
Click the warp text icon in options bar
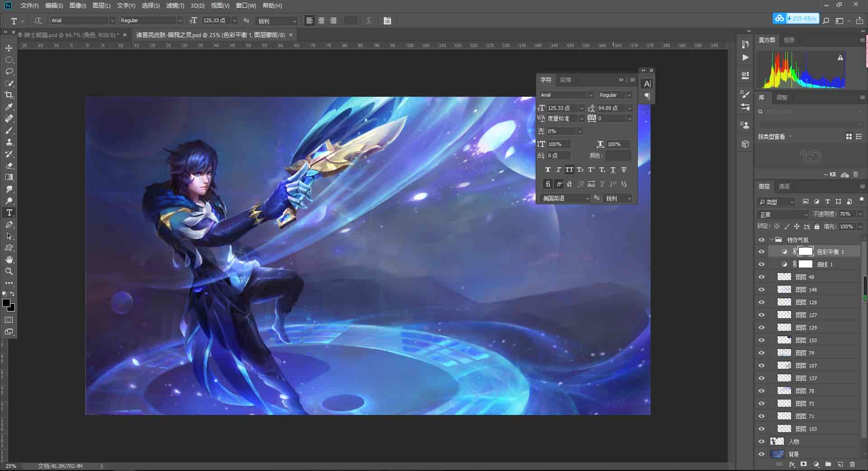(369, 21)
